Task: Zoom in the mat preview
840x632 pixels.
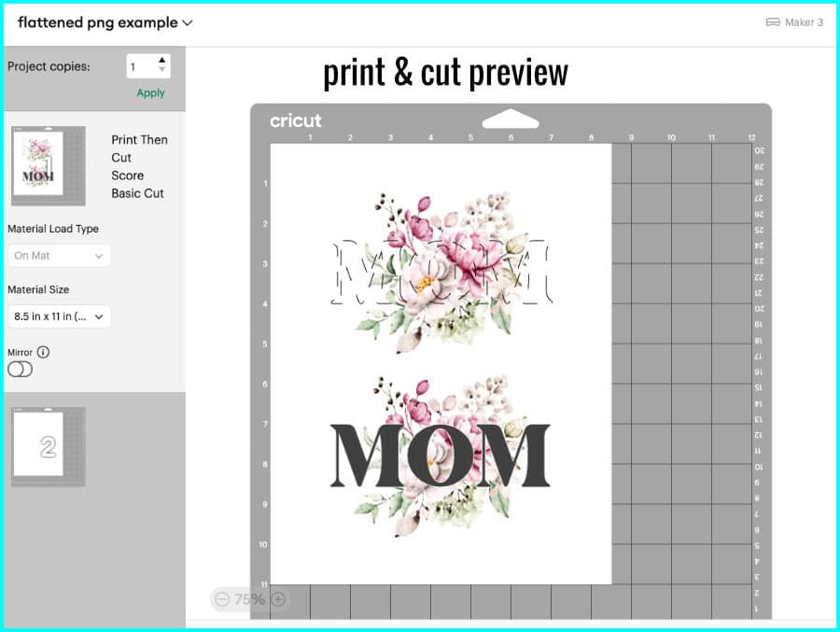Action: (x=278, y=598)
